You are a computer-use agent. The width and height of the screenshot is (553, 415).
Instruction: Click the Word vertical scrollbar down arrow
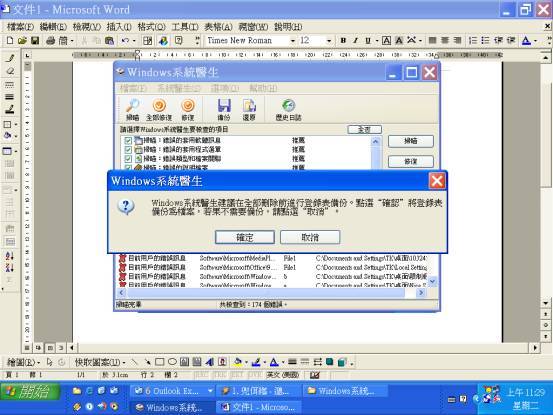pyautogui.click(x=545, y=303)
